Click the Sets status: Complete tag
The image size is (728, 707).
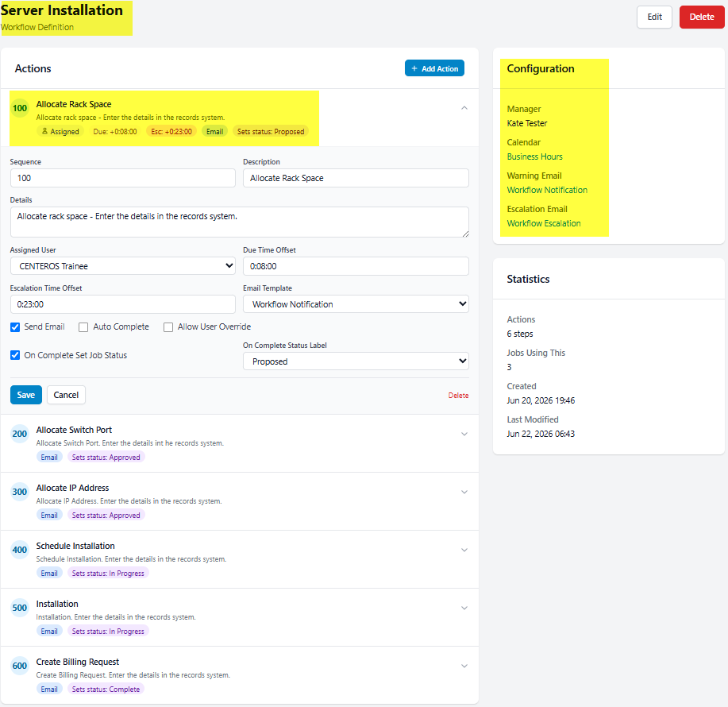tap(106, 690)
